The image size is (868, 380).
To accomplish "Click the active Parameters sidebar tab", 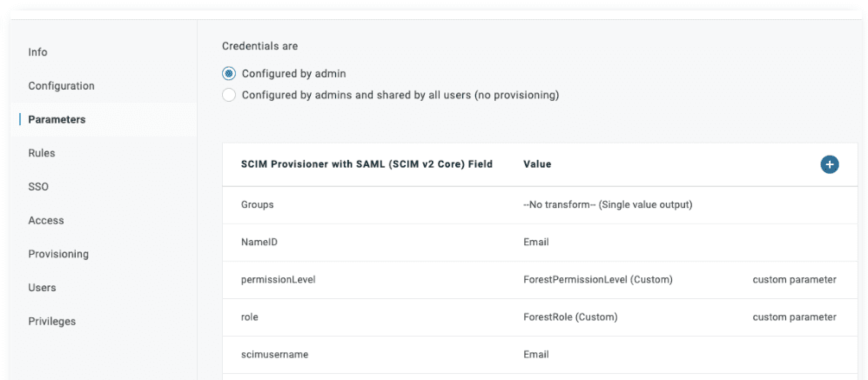I will point(57,120).
